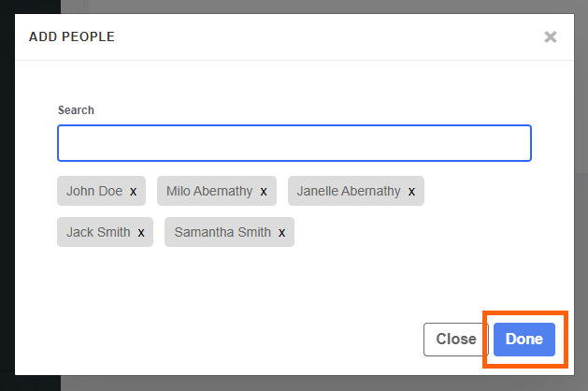This screenshot has height=391, width=588.
Task: Remove John Doe using the x
Action: point(134,192)
